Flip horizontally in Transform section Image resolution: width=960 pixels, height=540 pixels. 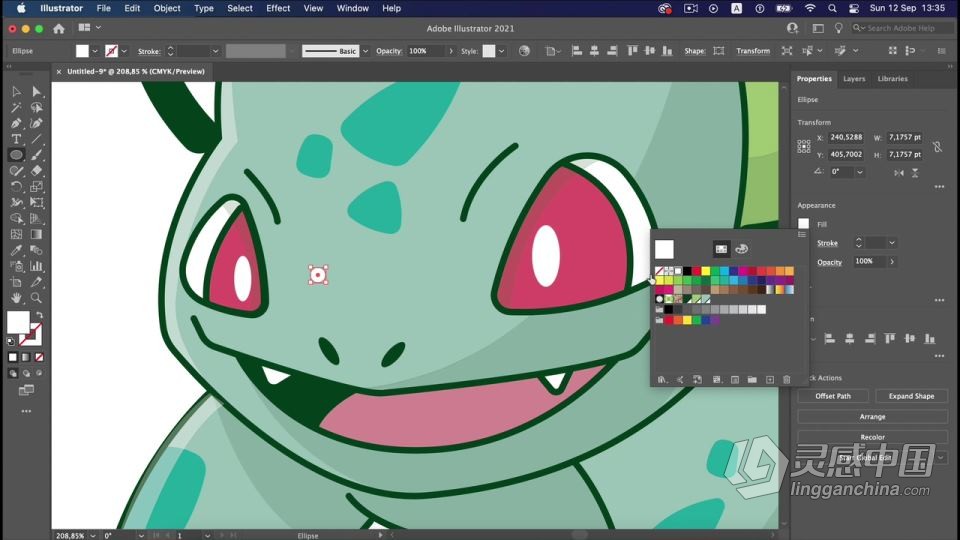point(899,173)
